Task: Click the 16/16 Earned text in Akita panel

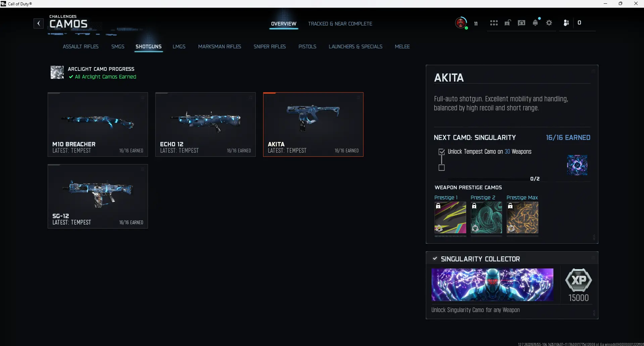Action: pos(568,138)
